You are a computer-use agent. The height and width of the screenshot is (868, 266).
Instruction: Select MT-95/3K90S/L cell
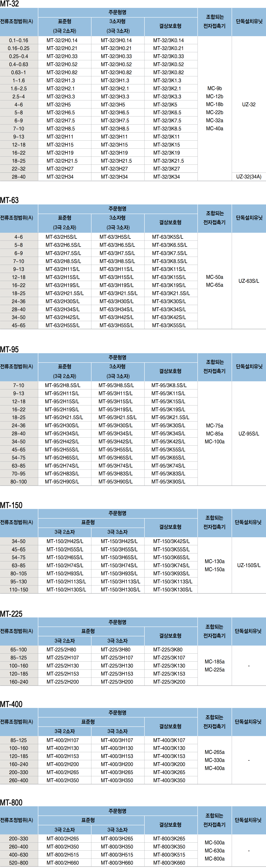tap(168, 482)
